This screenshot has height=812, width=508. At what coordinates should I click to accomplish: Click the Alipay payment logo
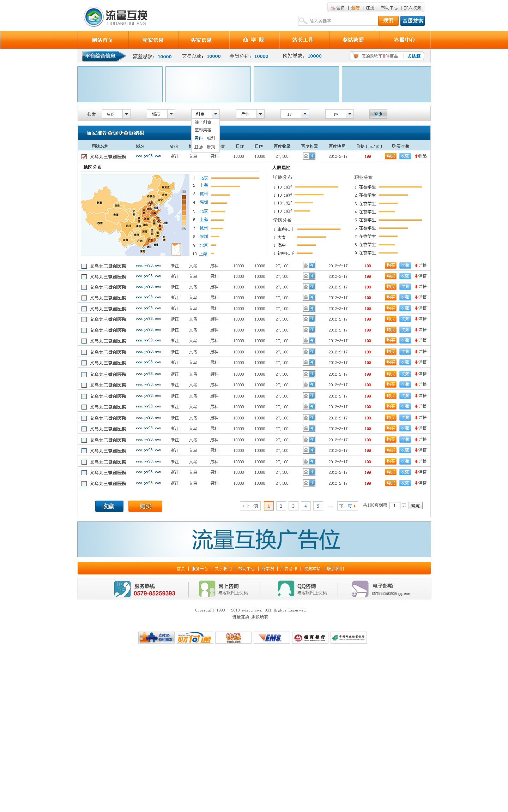coord(156,638)
